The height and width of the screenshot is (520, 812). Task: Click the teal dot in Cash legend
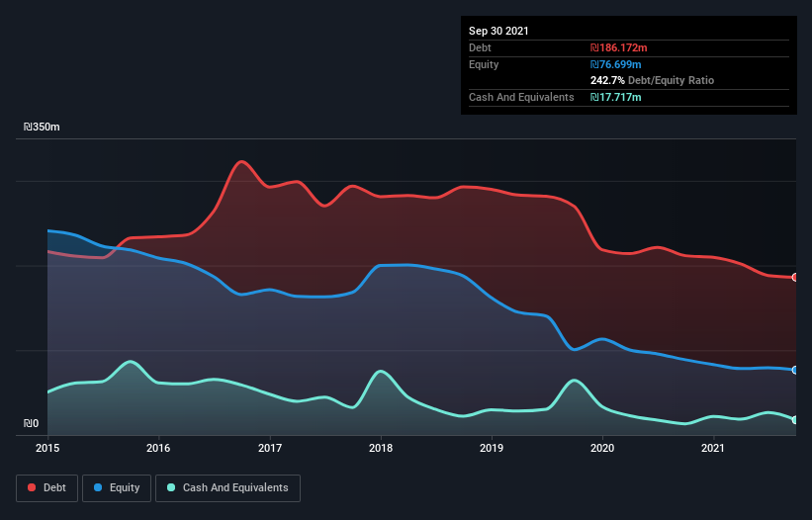pos(171,487)
